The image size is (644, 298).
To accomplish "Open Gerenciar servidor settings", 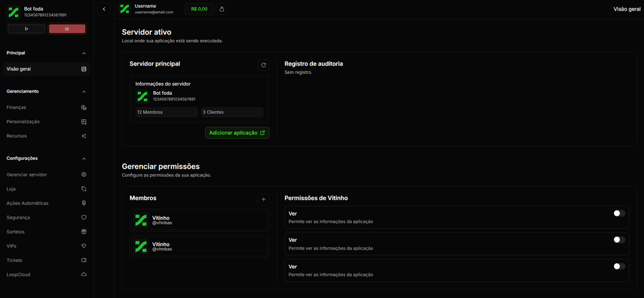I will pyautogui.click(x=47, y=175).
